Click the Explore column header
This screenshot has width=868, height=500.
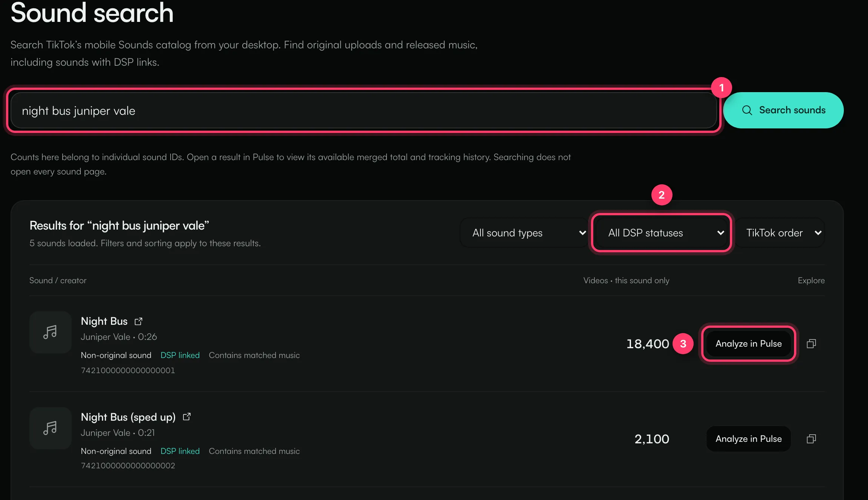811,280
